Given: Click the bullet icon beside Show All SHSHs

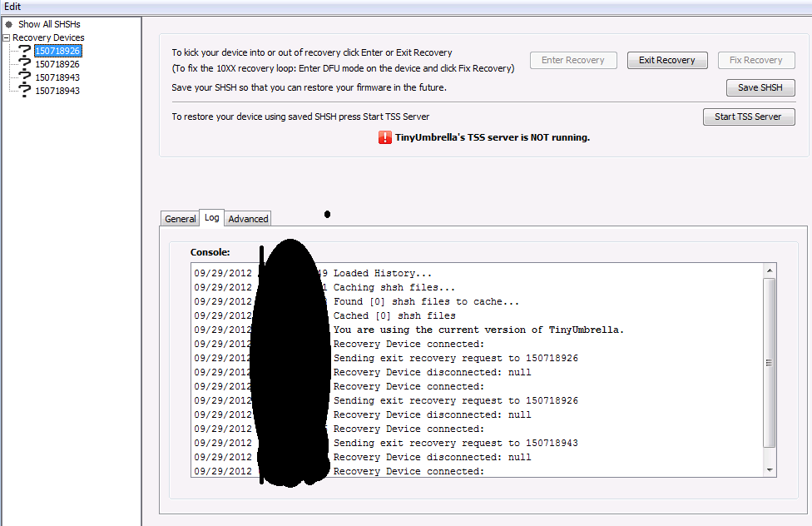Looking at the screenshot, I should (9, 24).
